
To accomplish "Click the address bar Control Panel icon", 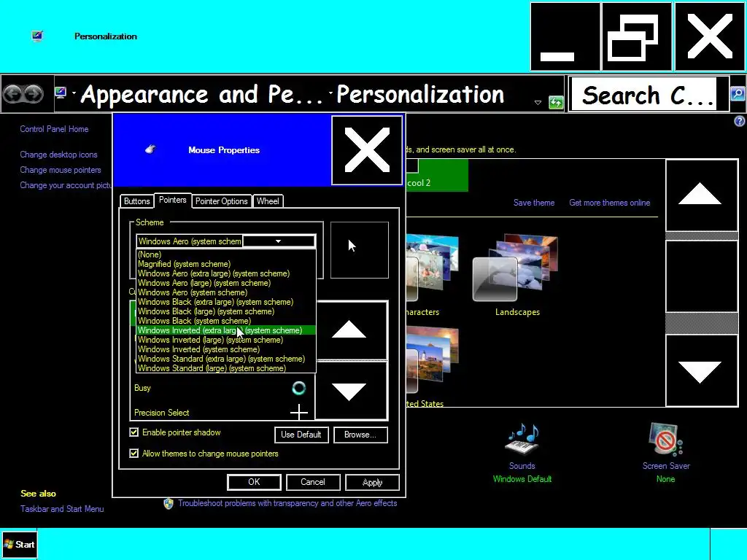I will [61, 93].
